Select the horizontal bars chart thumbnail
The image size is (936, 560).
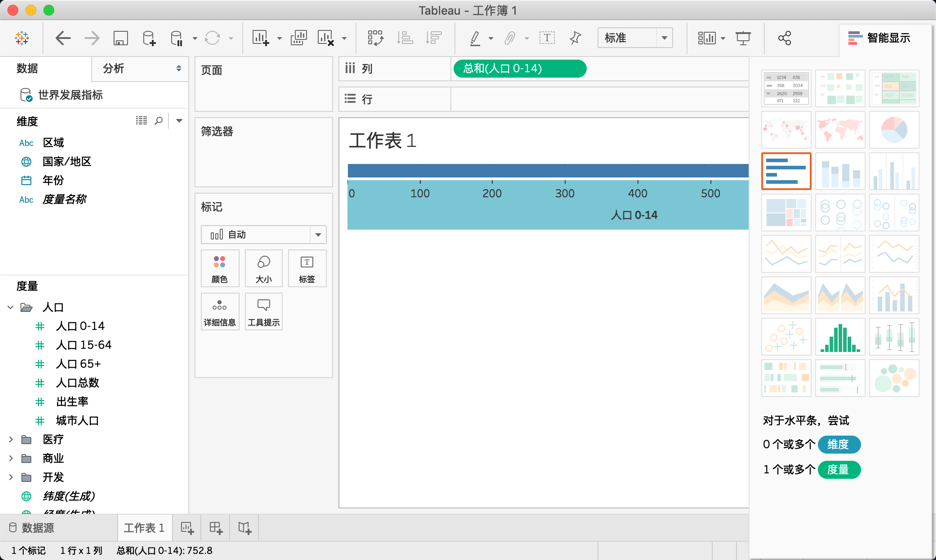tap(786, 171)
